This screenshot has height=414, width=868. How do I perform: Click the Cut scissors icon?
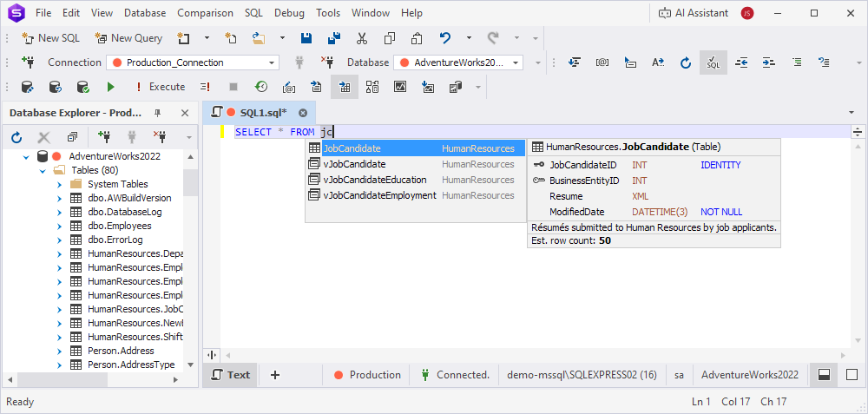pyautogui.click(x=362, y=38)
